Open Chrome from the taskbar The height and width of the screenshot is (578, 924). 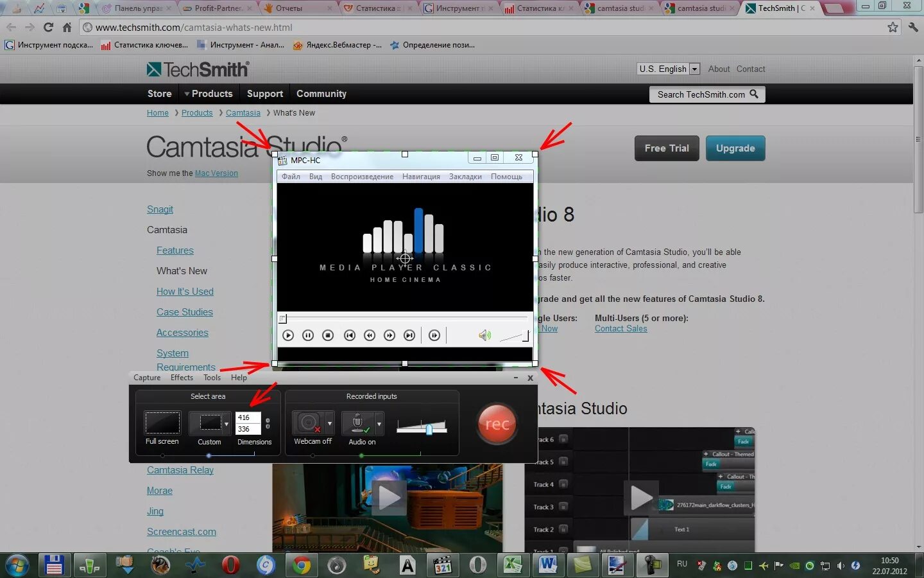coord(301,565)
